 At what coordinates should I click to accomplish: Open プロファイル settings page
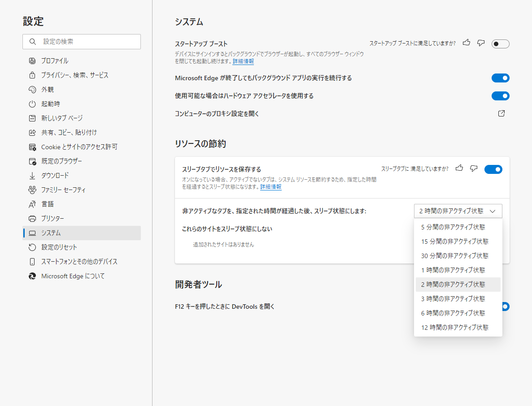coord(82,61)
